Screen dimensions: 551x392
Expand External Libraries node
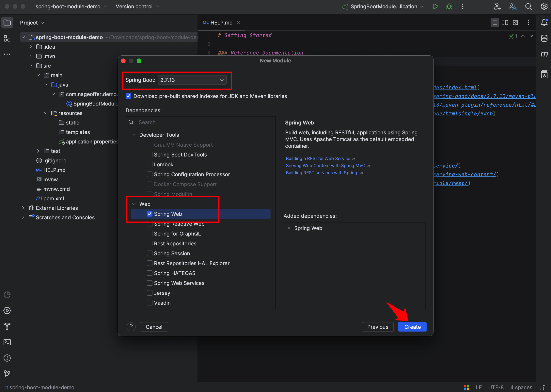tap(23, 208)
